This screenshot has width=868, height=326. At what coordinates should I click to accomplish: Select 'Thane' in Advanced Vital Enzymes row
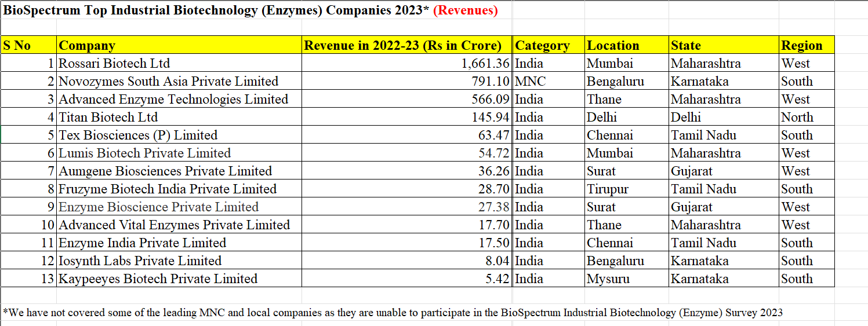tap(627, 225)
